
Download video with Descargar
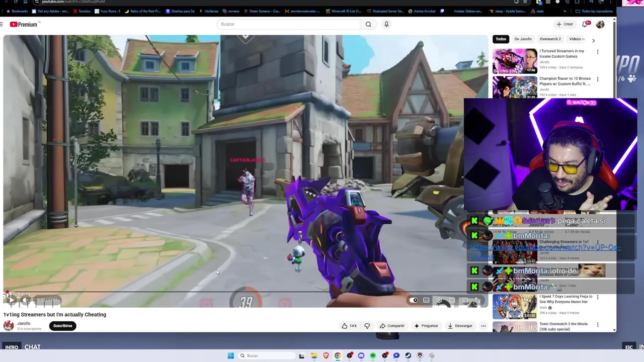(460, 326)
